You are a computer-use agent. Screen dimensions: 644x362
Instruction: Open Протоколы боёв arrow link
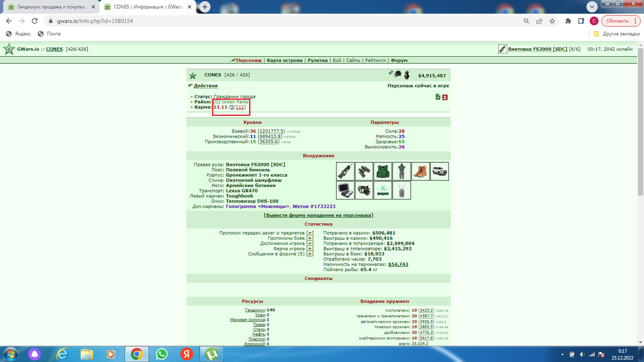[x=310, y=238]
